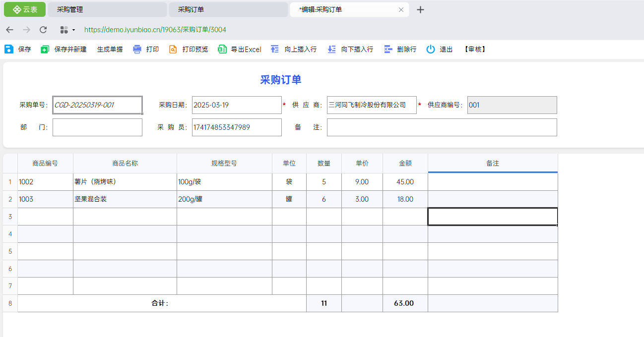Click 生成单据 in the toolbar
644x337 pixels.
click(110, 49)
